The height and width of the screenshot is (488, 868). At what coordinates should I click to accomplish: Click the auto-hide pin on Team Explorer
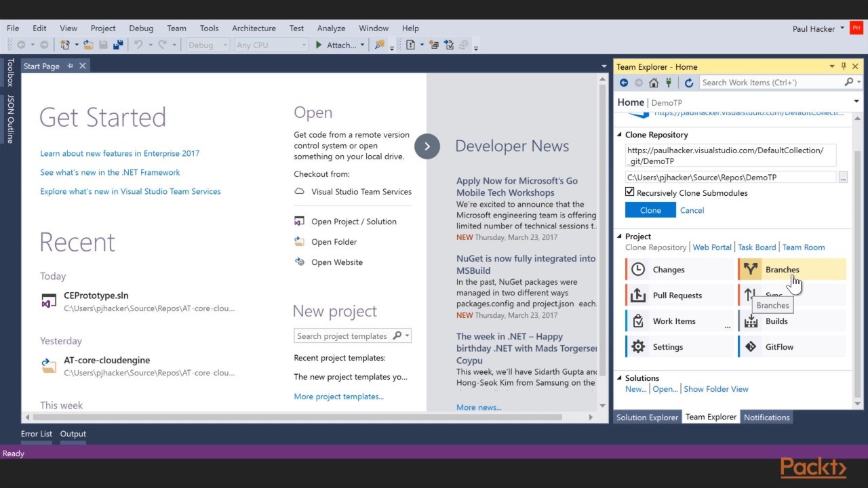click(x=844, y=66)
